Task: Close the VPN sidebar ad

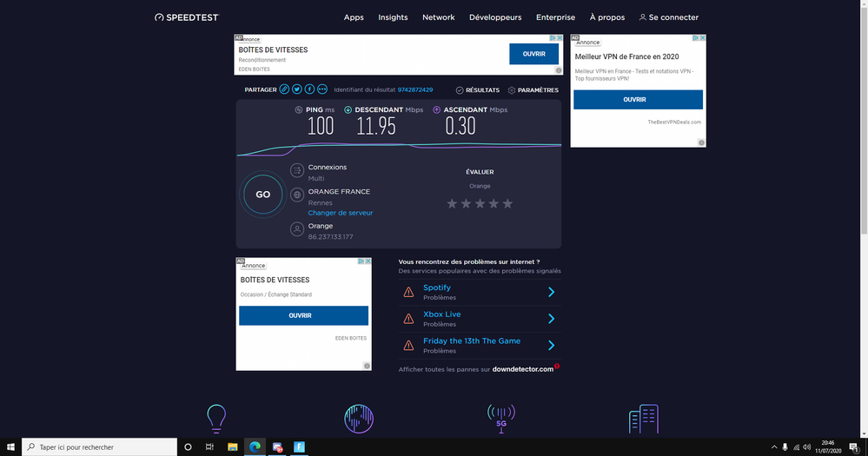Action: 703,38
